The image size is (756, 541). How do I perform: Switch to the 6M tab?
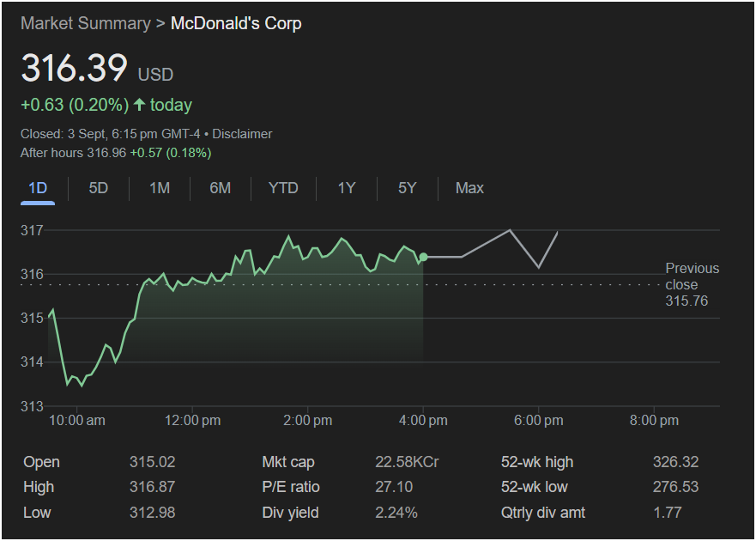(x=221, y=188)
